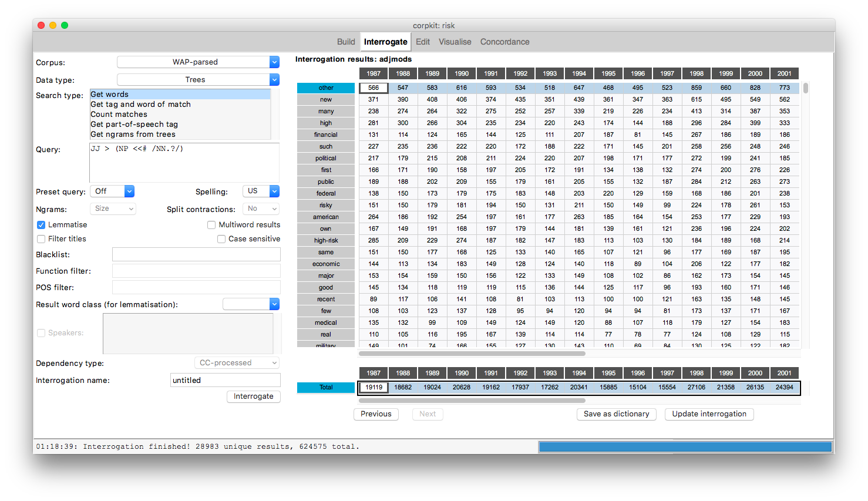868x501 pixels.
Task: Click Update interrogation button
Action: [709, 414]
